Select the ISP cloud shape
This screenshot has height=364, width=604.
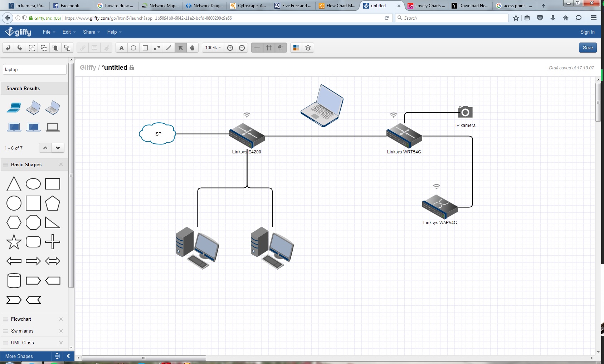[157, 134]
